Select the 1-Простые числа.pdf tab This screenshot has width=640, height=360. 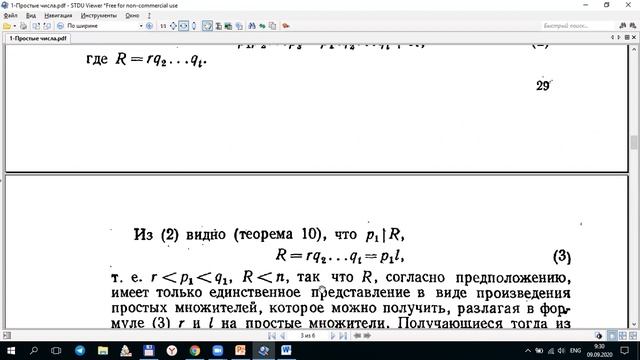point(38,38)
